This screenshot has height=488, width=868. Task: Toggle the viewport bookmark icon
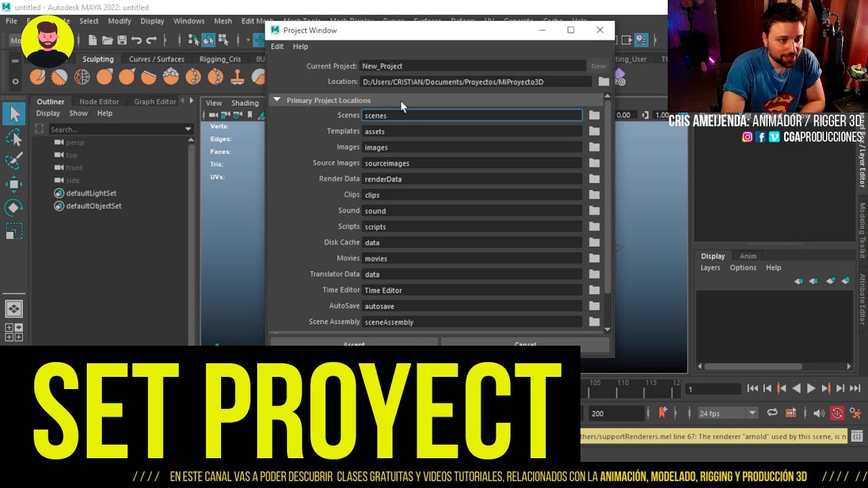[x=250, y=115]
